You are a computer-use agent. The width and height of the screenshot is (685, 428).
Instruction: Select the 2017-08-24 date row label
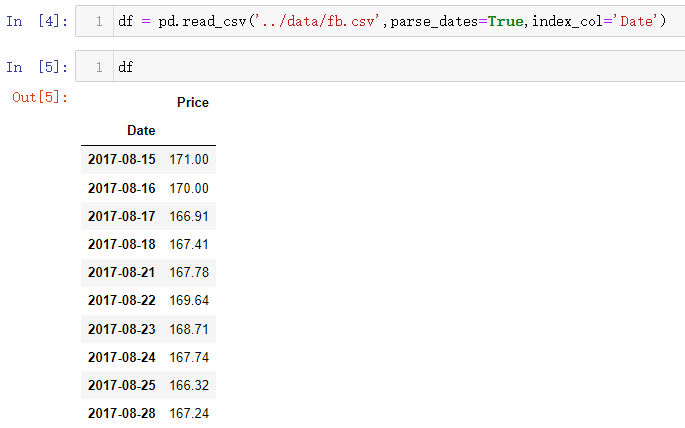coord(121,357)
